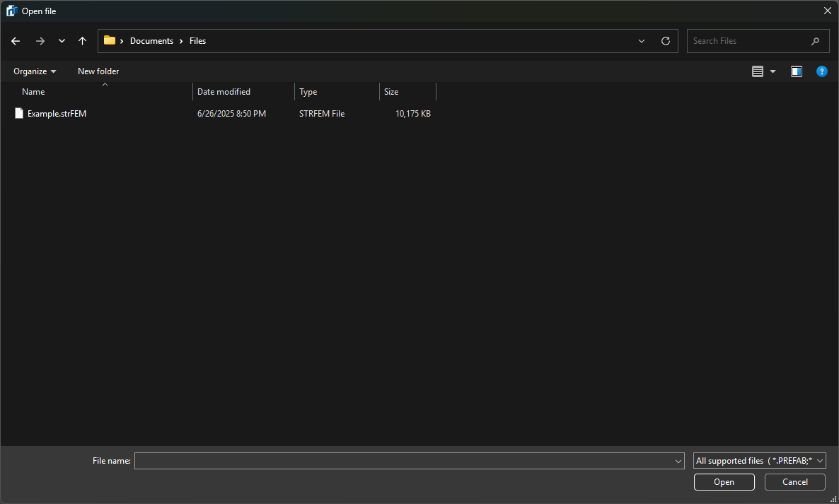Select Files in the breadcrumb path

(197, 41)
